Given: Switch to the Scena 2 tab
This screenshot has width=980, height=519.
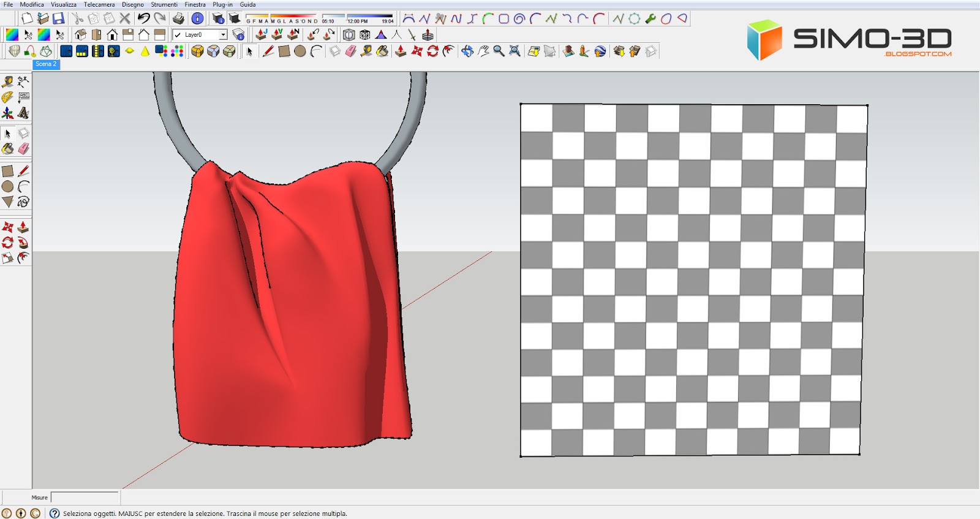Looking at the screenshot, I should [46, 64].
